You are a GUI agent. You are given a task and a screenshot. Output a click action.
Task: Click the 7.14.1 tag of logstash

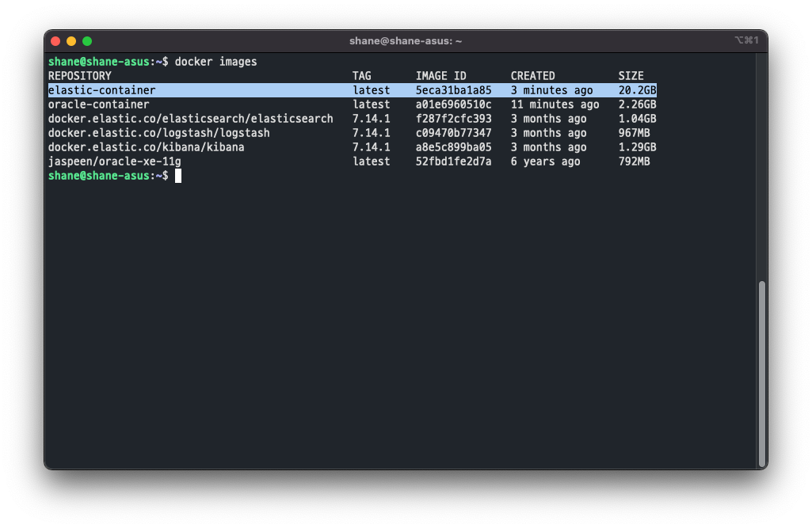tap(372, 133)
